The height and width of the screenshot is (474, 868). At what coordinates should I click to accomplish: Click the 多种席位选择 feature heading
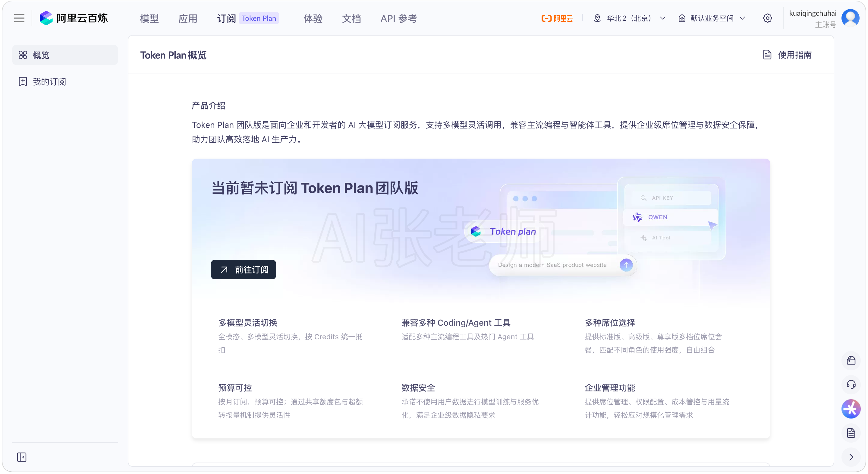click(x=610, y=323)
